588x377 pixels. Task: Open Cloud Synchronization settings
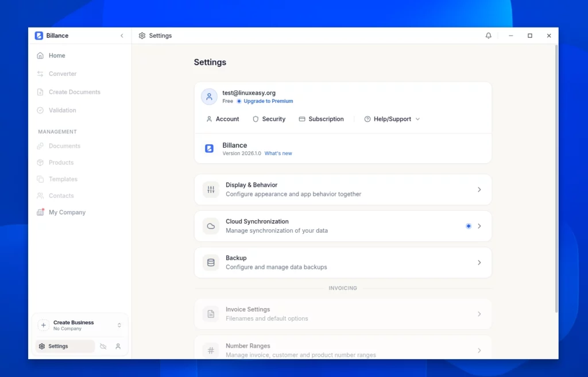click(343, 226)
